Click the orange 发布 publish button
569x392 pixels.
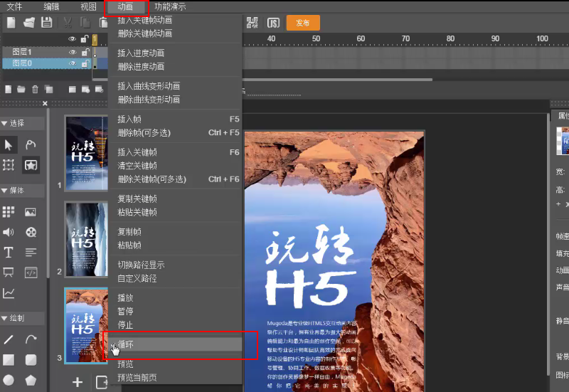pyautogui.click(x=303, y=23)
